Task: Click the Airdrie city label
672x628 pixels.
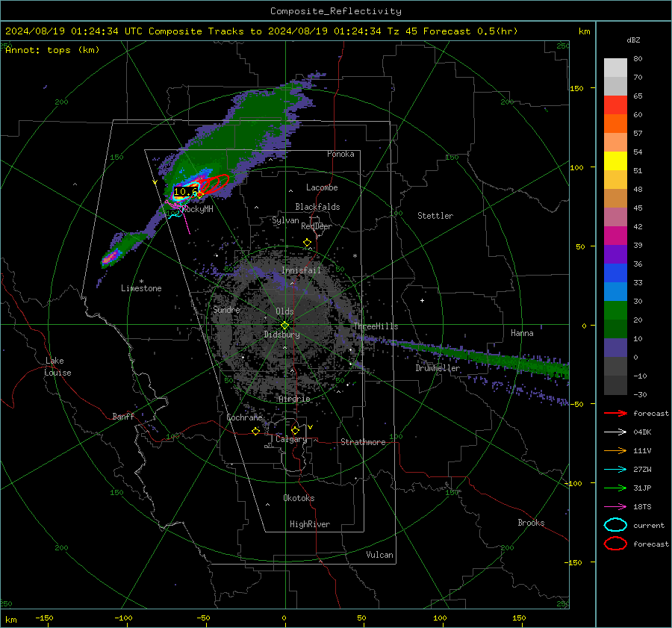Action: click(294, 399)
